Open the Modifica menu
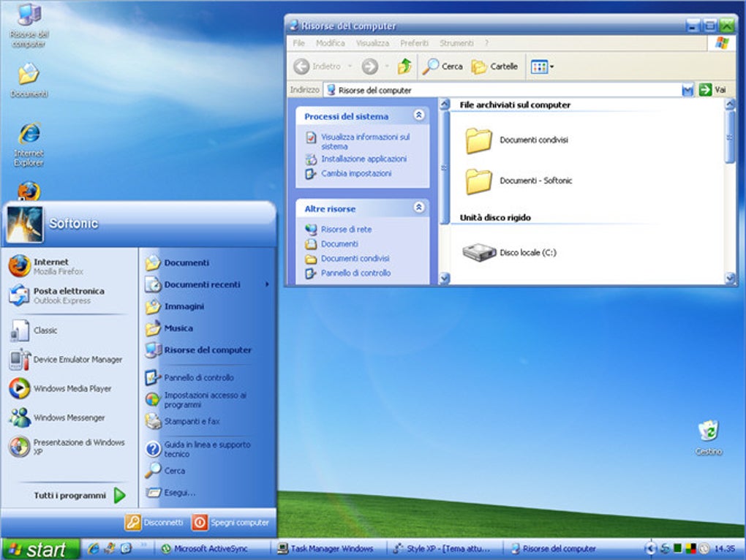This screenshot has height=560, width=746. pos(330,43)
